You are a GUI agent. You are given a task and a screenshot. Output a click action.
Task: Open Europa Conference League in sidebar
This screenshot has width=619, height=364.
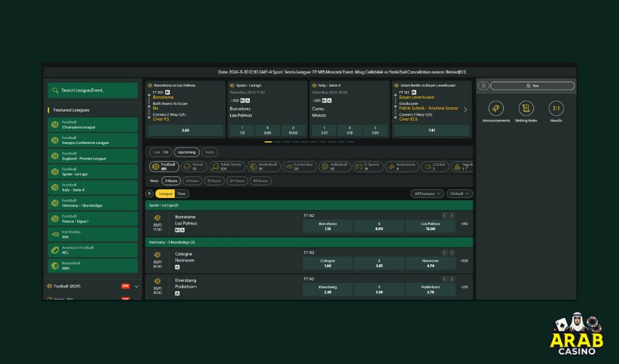(x=92, y=141)
